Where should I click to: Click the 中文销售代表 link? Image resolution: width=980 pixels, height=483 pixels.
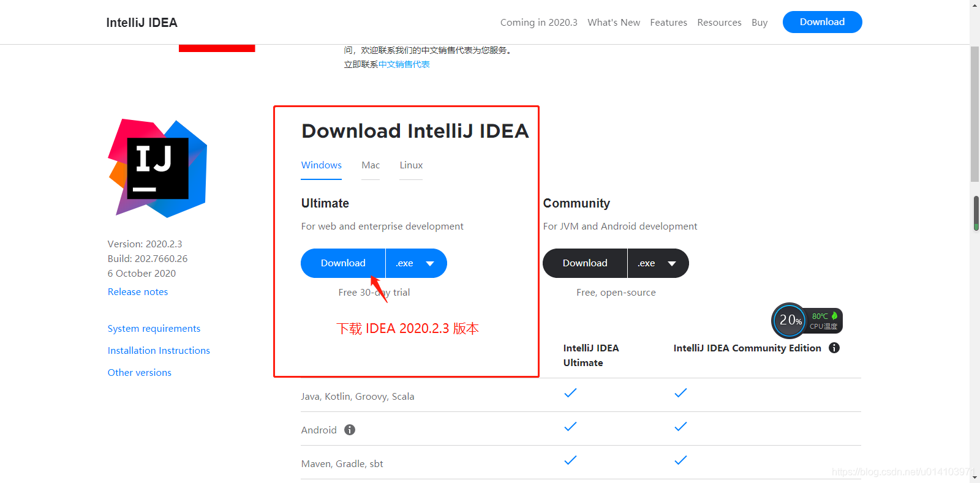(404, 64)
